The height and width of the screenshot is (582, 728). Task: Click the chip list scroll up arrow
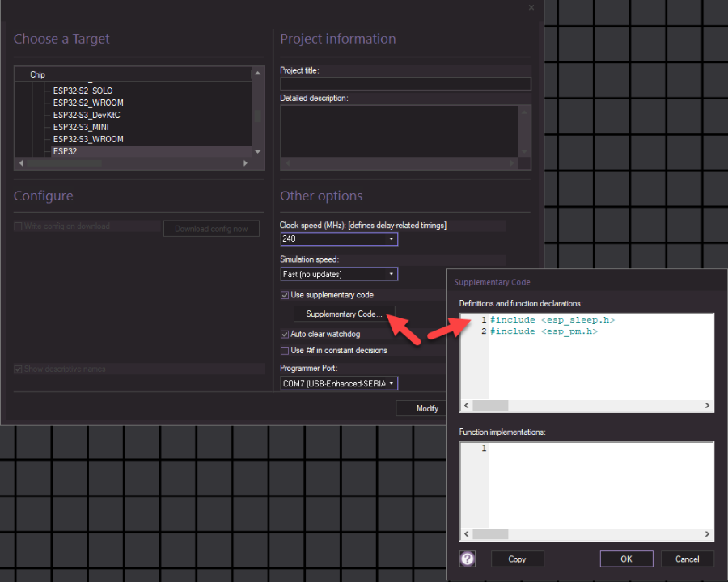coord(258,74)
